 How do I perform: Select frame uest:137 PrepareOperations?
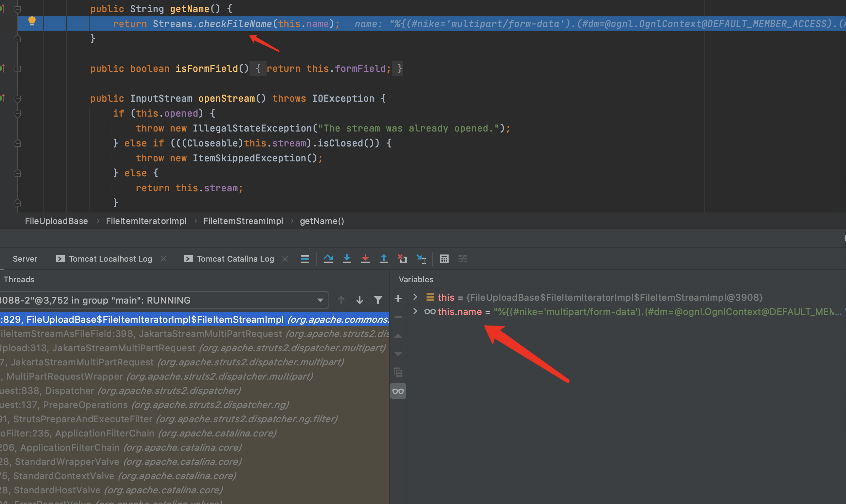(x=194, y=405)
